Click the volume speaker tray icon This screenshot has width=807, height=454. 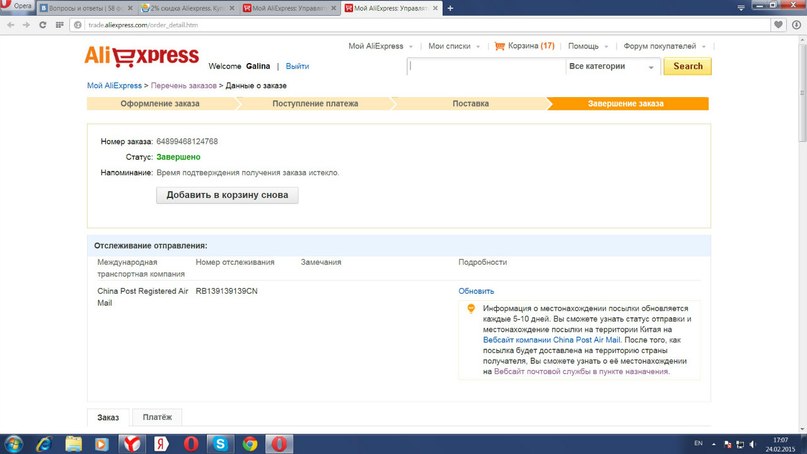tap(752, 444)
